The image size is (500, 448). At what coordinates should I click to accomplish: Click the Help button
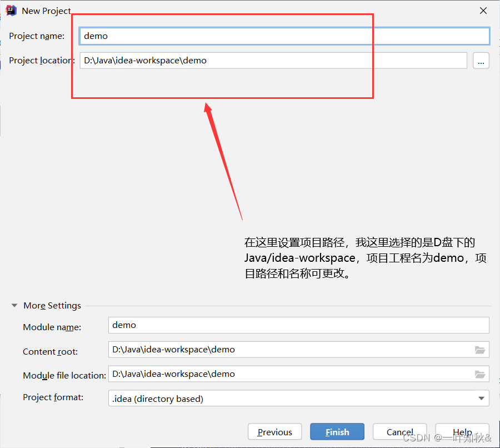click(462, 432)
